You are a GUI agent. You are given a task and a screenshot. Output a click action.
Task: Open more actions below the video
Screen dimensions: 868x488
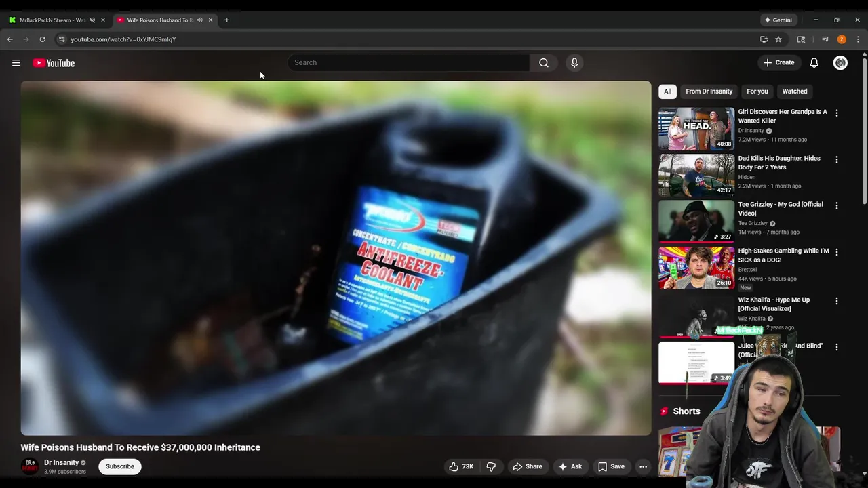tap(643, 466)
